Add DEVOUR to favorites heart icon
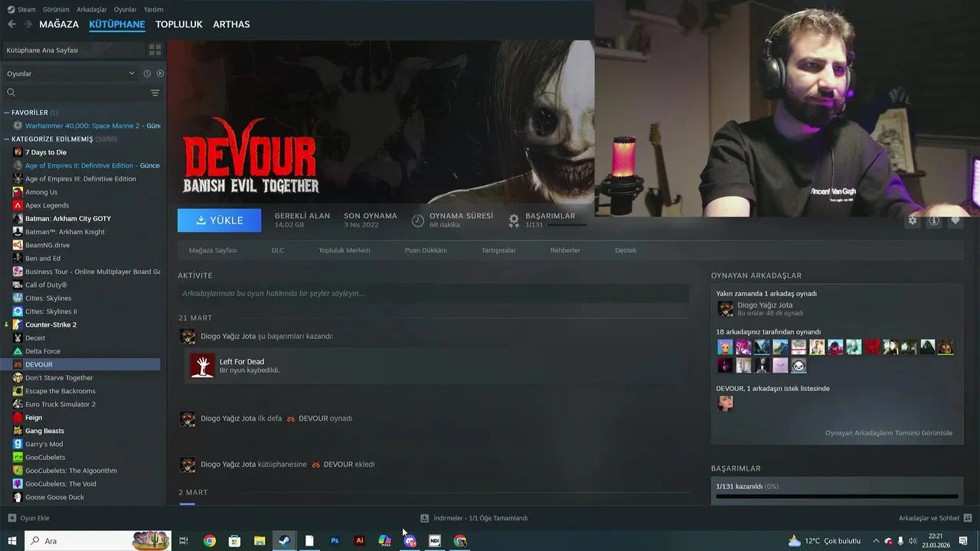Screen dimensions: 980x551 [955, 220]
